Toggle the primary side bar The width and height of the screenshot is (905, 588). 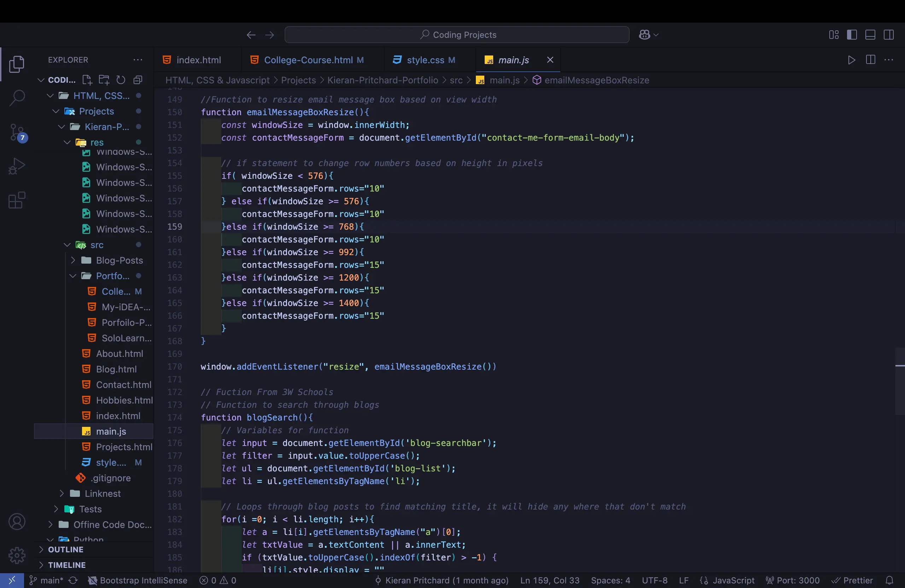tap(852, 35)
